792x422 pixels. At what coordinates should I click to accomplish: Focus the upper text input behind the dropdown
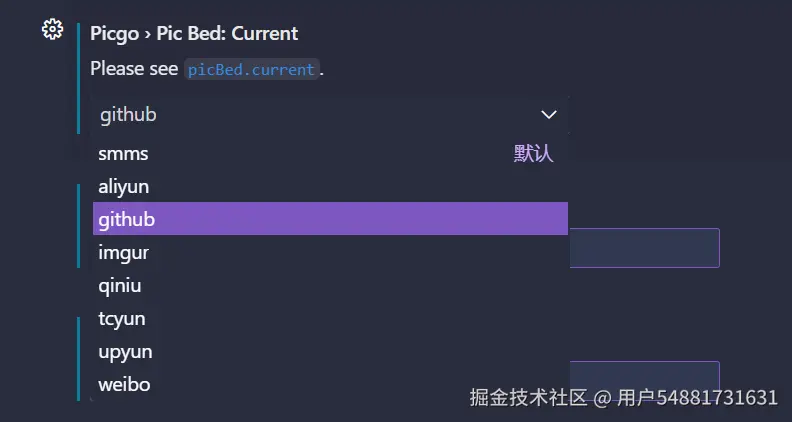pos(644,248)
